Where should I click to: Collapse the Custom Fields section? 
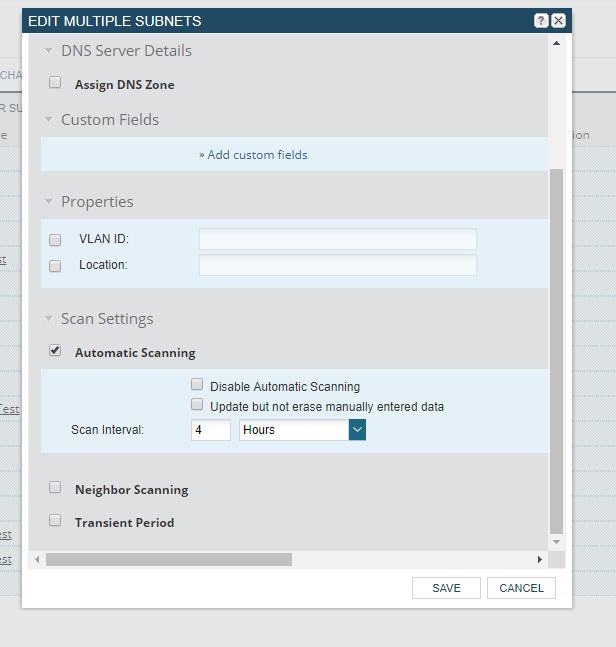pos(49,120)
